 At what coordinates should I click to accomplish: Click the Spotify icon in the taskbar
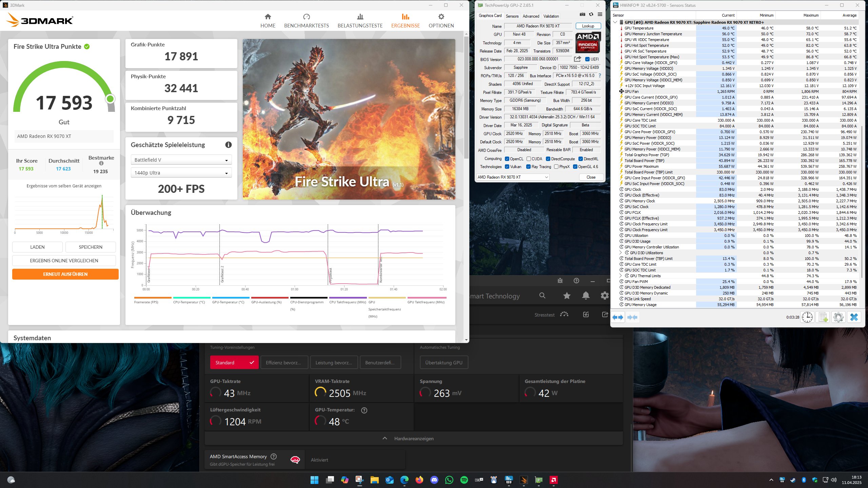tap(464, 480)
